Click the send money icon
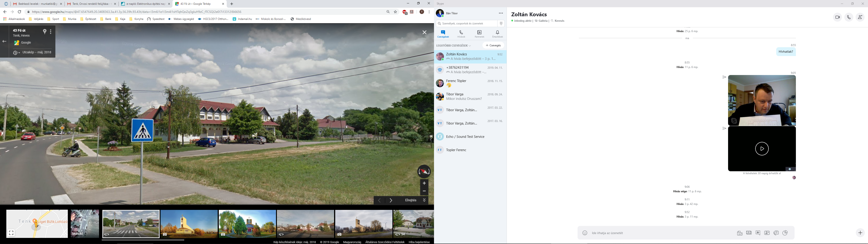The image size is (868, 244). tap(749, 233)
